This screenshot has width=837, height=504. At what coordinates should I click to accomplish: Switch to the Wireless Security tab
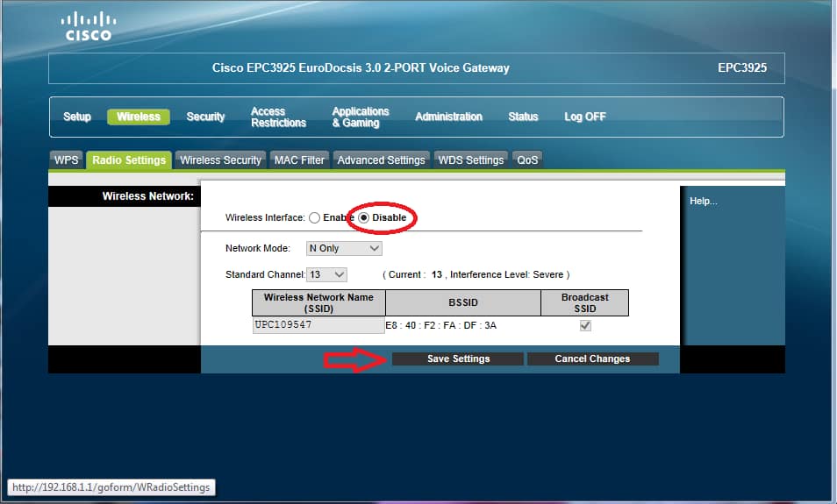(x=220, y=160)
